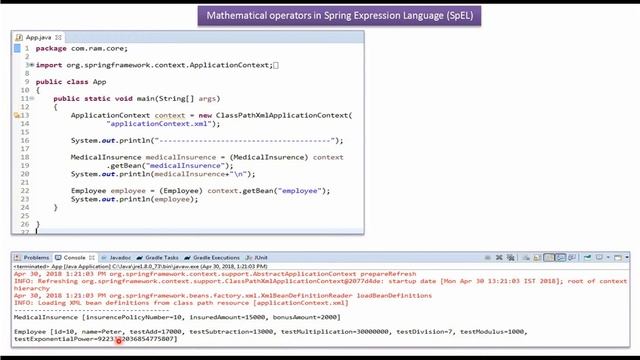Open Display Selected Console dropdown arrow
The image size is (640, 360).
click(x=608, y=258)
